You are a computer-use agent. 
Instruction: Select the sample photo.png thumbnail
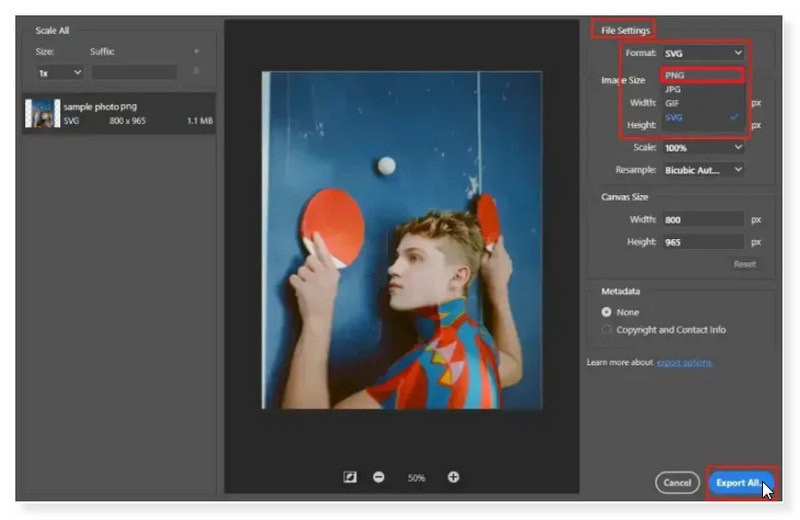click(x=43, y=113)
